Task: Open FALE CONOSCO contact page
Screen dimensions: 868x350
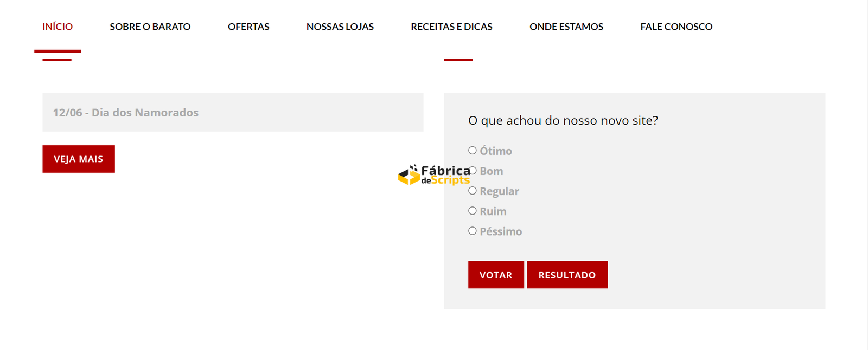Action: [676, 27]
